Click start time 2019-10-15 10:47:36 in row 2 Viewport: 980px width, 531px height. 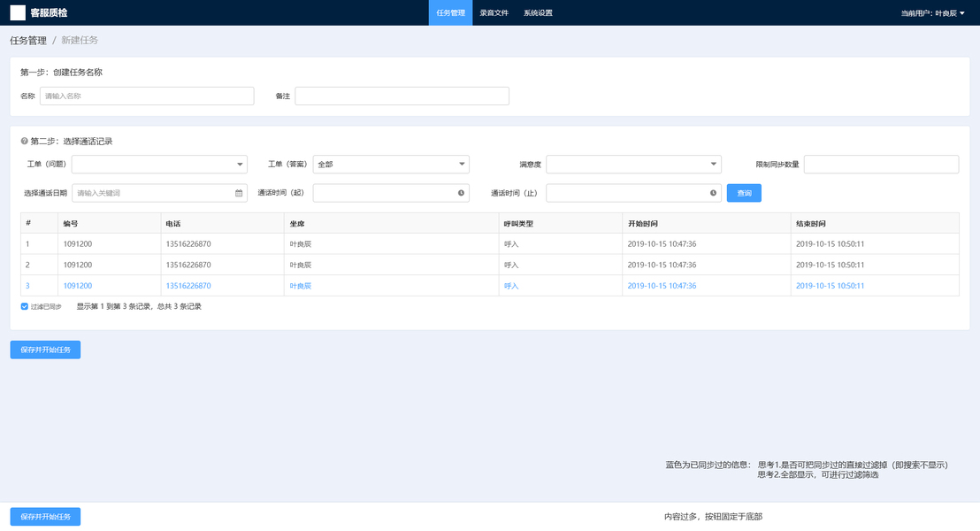pos(662,265)
